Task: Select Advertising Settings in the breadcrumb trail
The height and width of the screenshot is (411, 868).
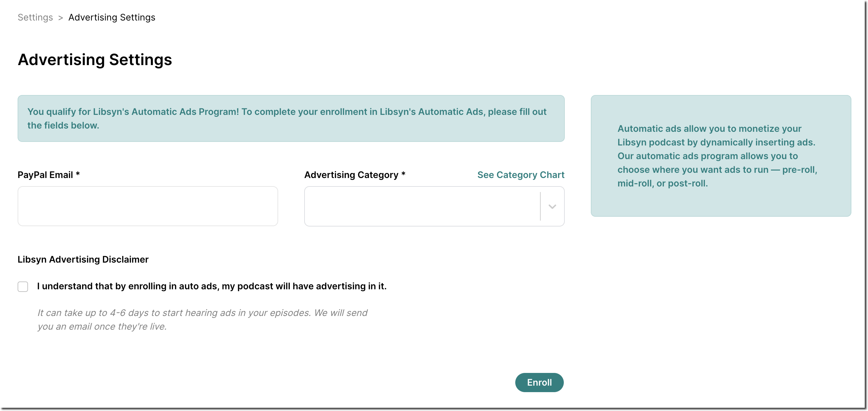Action: point(111,17)
